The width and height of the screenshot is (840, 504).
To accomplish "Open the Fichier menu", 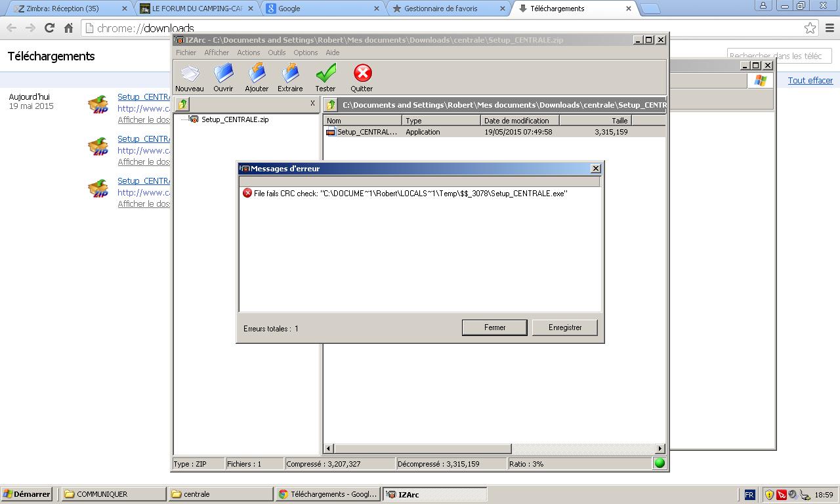I will pos(186,52).
